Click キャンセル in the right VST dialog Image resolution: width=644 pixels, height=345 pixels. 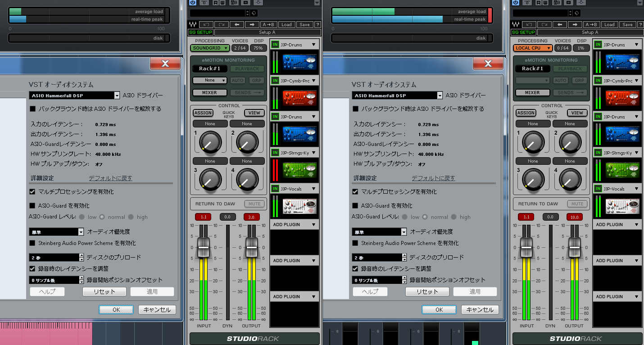[x=480, y=309]
